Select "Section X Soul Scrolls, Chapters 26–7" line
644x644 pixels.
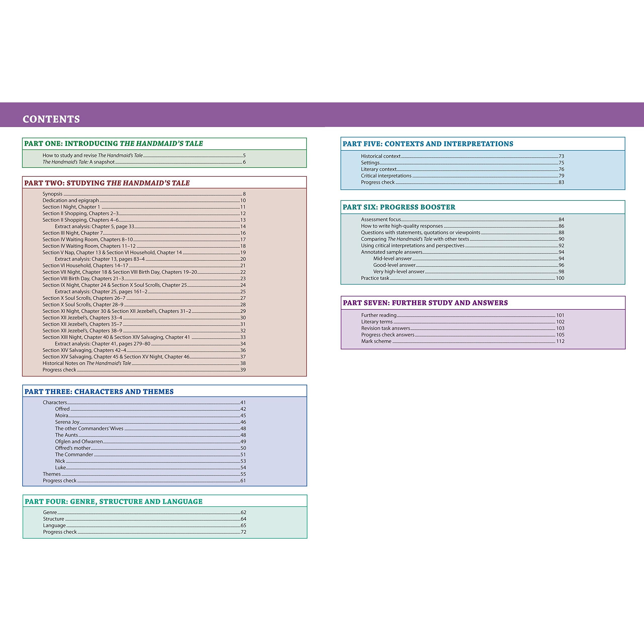(144, 298)
